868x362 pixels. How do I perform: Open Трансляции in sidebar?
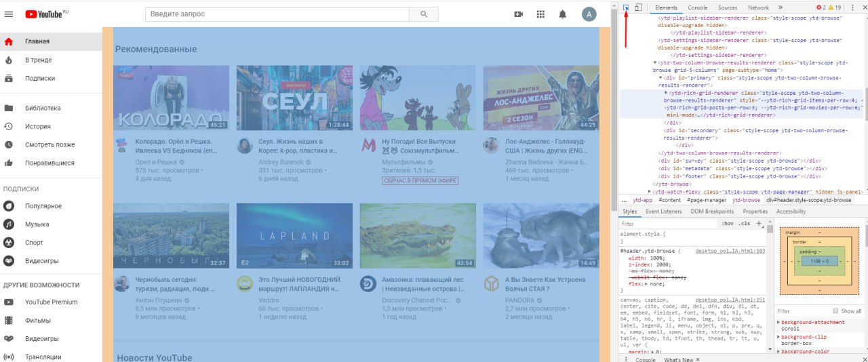coord(51,357)
